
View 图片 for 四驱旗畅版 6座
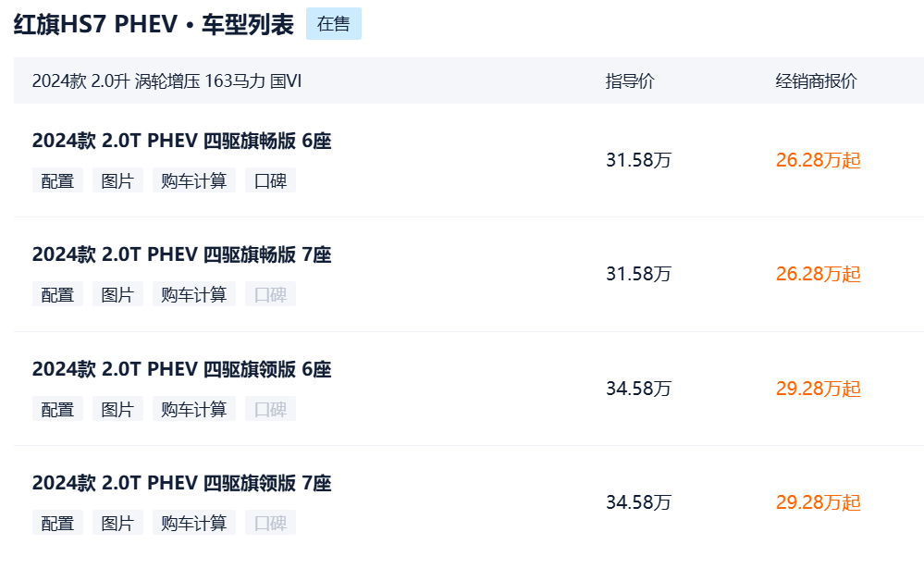(x=117, y=180)
